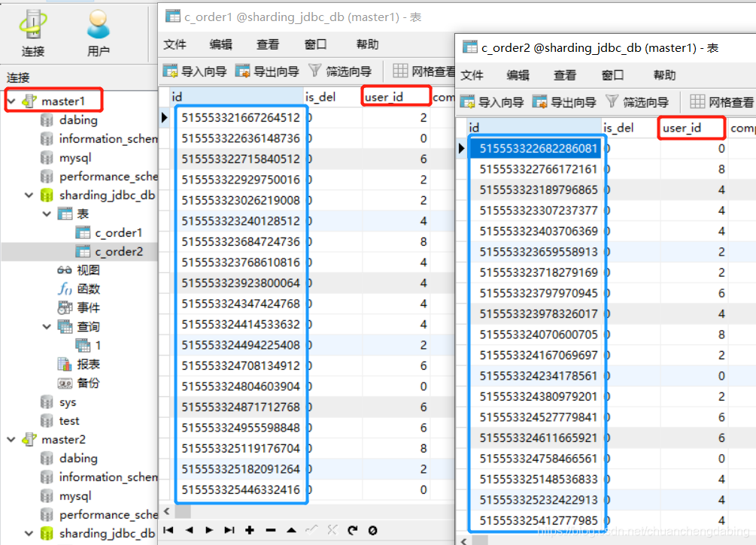Image resolution: width=756 pixels, height=545 pixels.
Task: Click the 用户 user icon
Action: click(x=99, y=33)
